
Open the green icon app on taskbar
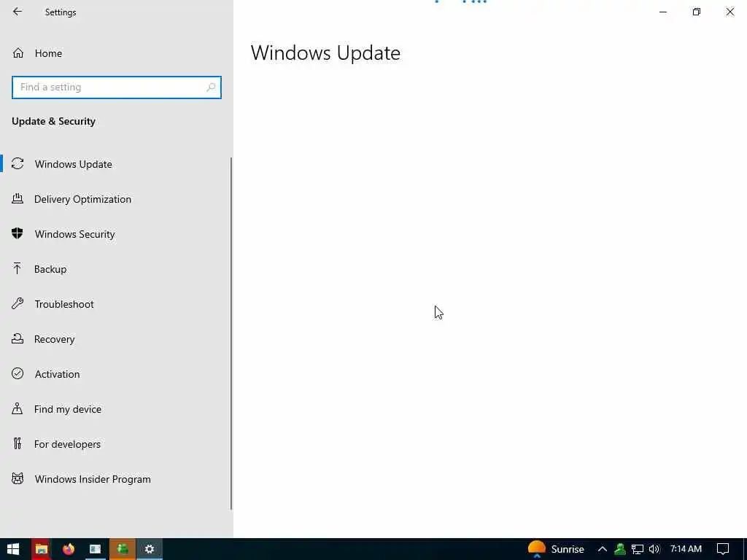123,549
